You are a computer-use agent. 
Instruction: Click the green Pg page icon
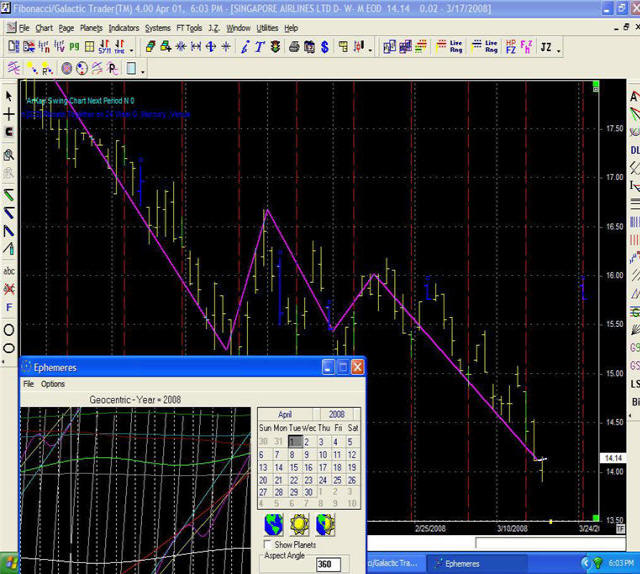[74, 47]
